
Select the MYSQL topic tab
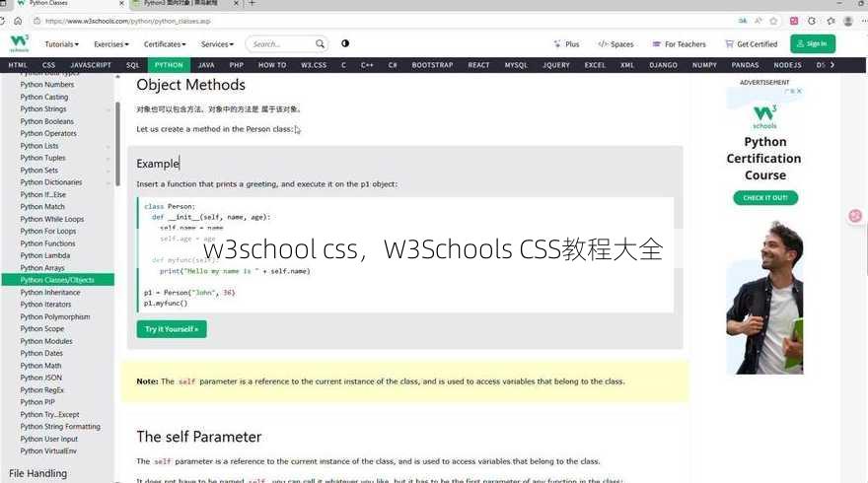point(516,65)
